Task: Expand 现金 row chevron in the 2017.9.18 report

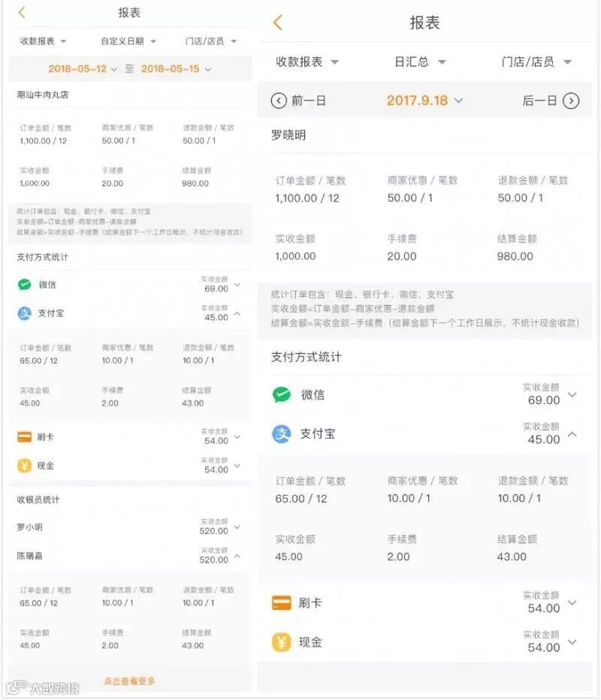Action: pyautogui.click(x=572, y=642)
